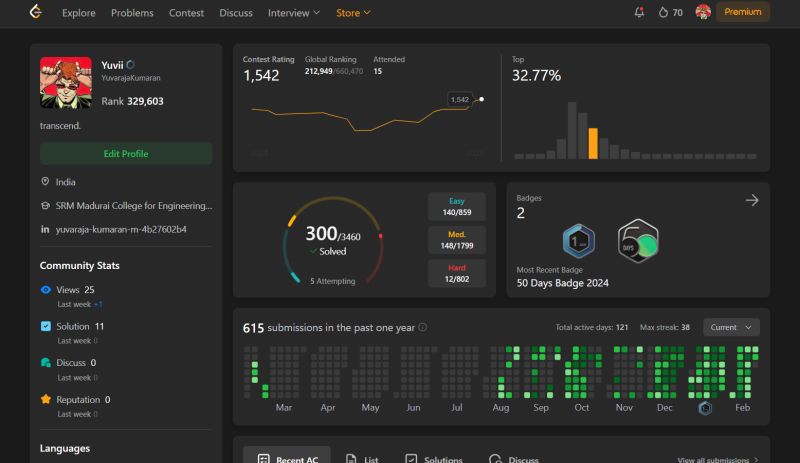
Task: Click the Rank 329,603 text
Action: point(132,101)
